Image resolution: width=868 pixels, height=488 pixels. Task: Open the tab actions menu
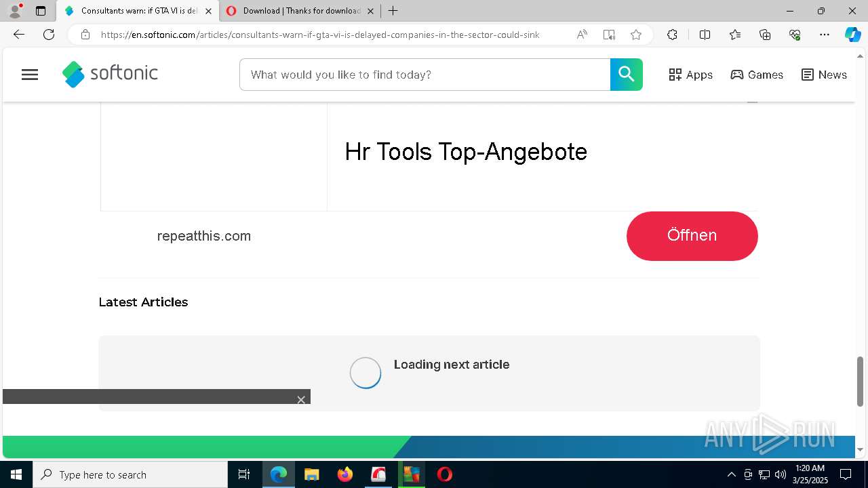[41, 11]
